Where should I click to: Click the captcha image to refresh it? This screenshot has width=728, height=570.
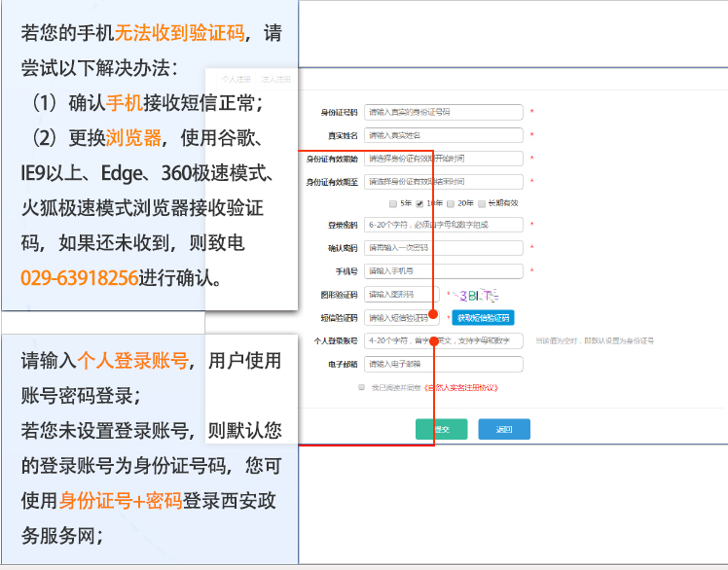[x=472, y=294]
